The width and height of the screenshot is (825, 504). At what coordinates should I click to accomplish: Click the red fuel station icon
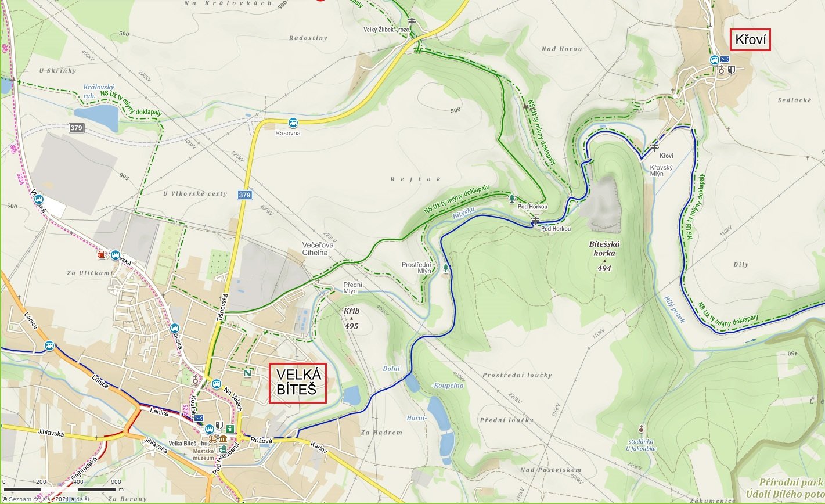click(x=103, y=254)
